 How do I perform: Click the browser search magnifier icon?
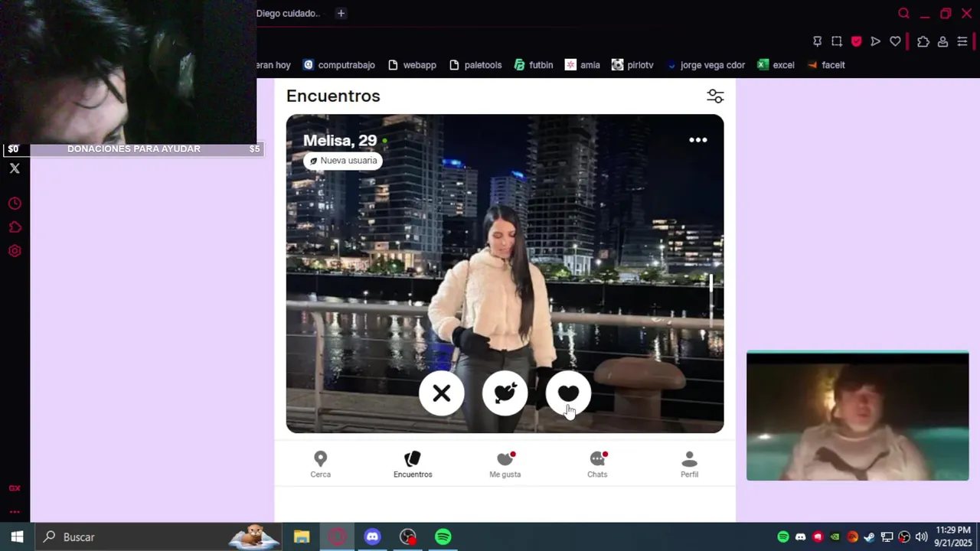pos(903,14)
